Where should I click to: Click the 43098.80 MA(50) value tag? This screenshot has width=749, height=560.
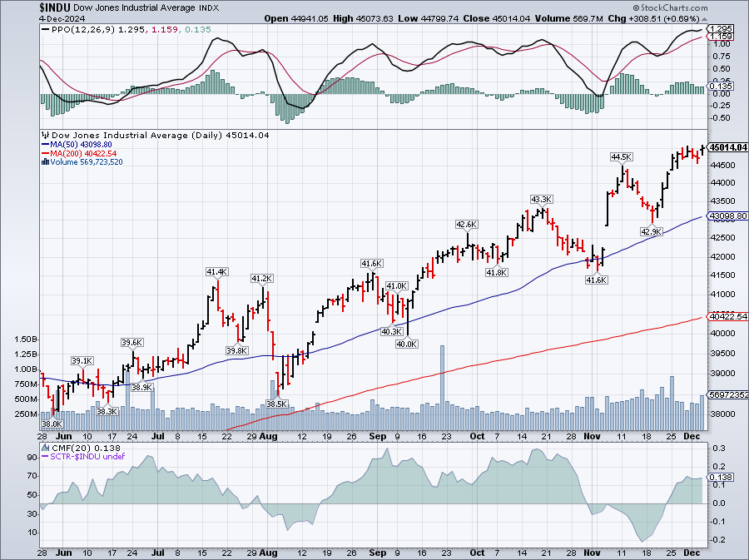(726, 216)
